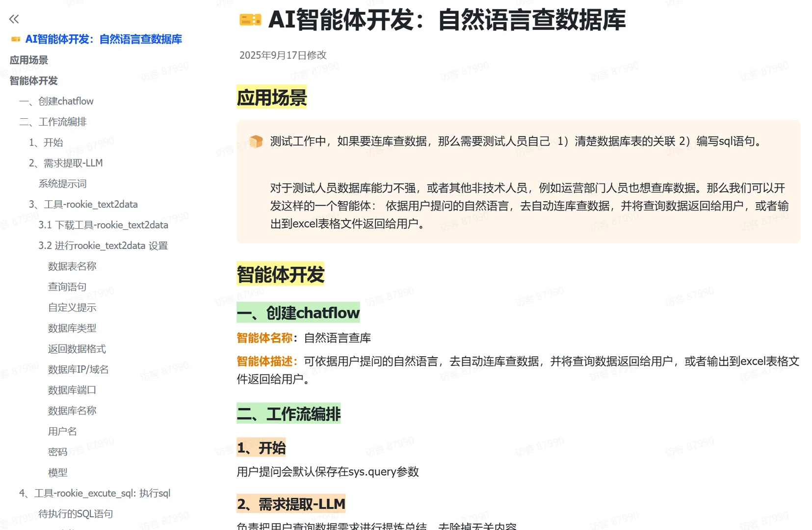Click the text 用户提问会默认保存在sys.query参数
Viewport: 812px width, 530px height.
point(328,472)
